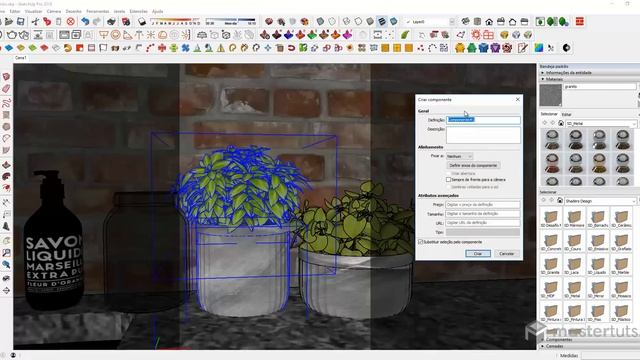Click the Descrição text area
The height and width of the screenshot is (360, 640).
[483, 135]
